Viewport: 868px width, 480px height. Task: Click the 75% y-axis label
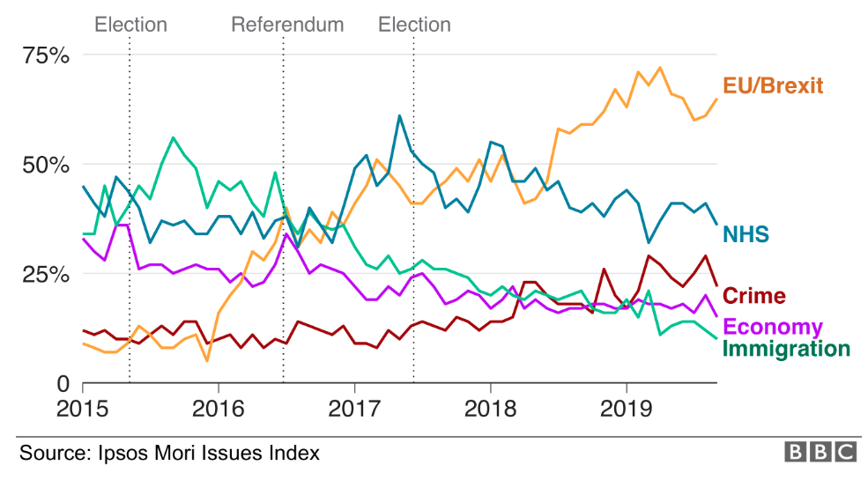click(46, 55)
